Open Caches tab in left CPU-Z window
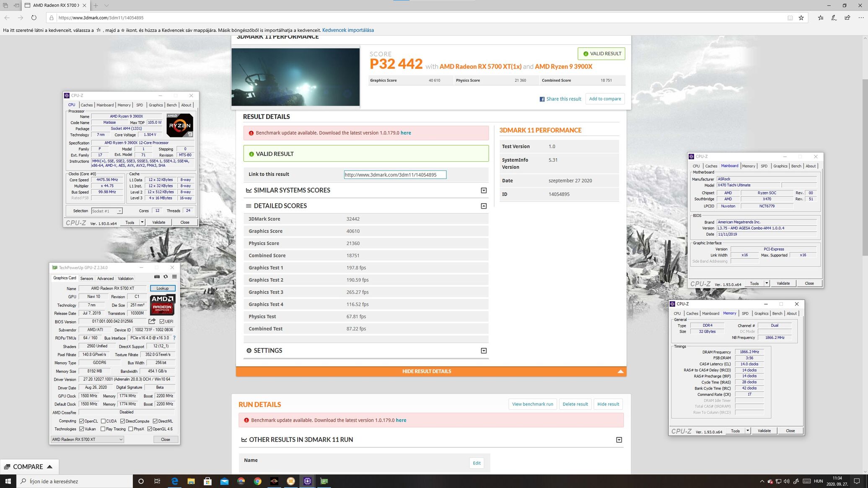This screenshot has height=488, width=868. 86,105
